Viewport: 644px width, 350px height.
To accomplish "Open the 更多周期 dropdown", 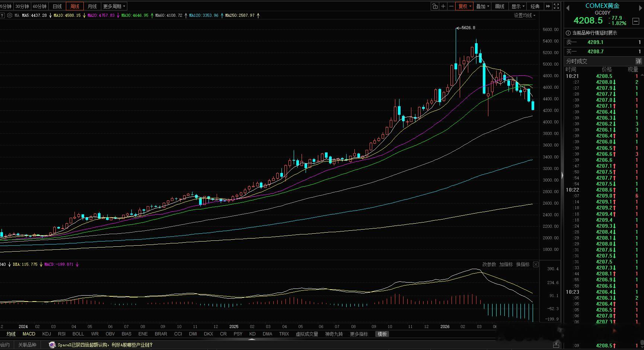I will (114, 6).
